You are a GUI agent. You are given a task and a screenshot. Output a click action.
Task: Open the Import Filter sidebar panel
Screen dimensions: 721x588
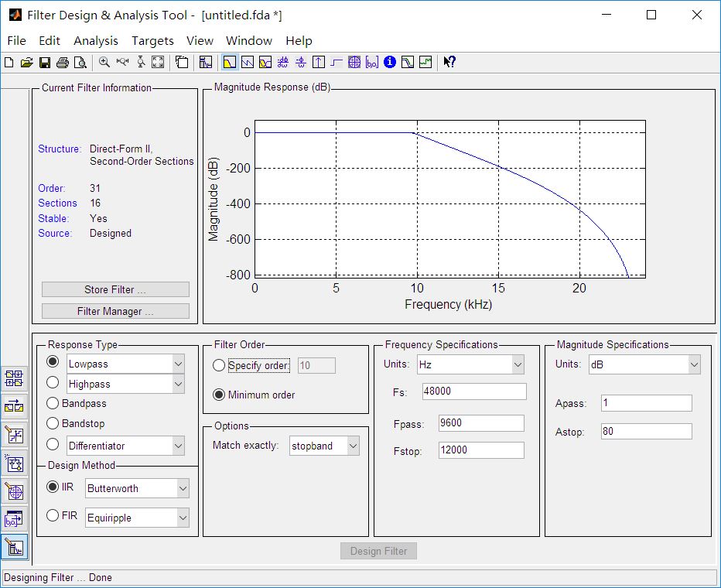click(14, 519)
